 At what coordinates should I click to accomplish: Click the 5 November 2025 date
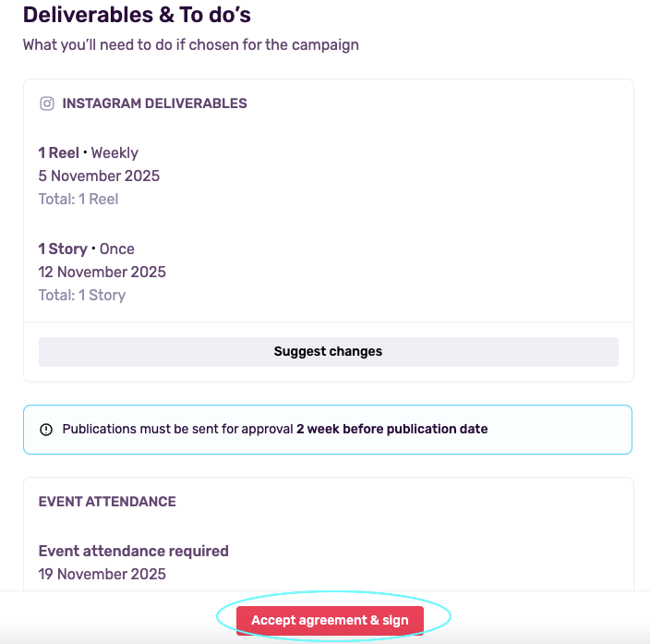tap(99, 176)
